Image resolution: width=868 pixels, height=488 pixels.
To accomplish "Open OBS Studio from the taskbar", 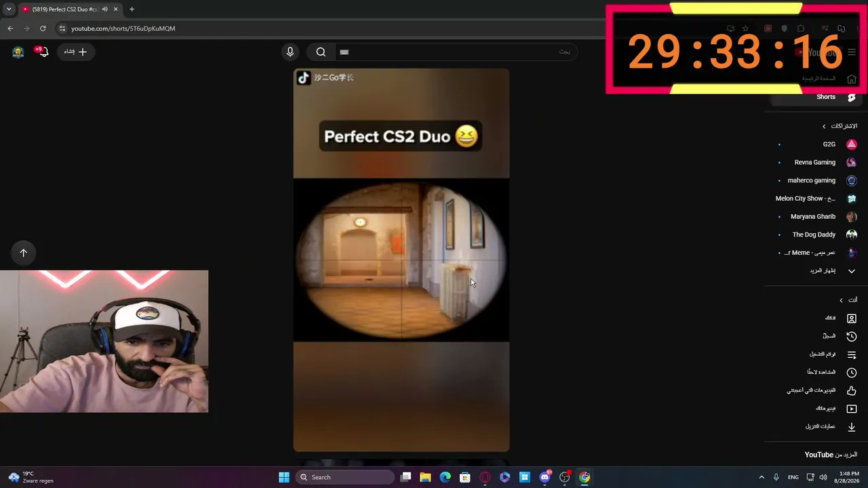I will [x=564, y=477].
